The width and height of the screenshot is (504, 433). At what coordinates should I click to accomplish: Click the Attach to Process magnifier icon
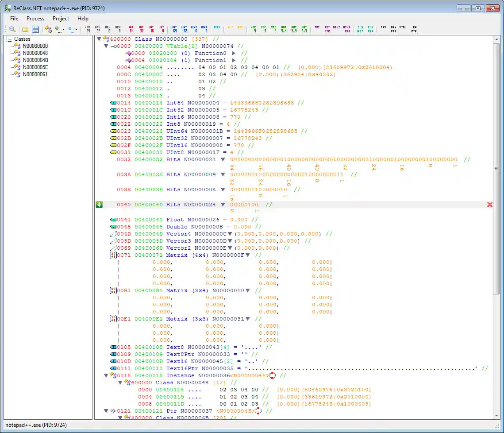click(x=12, y=29)
